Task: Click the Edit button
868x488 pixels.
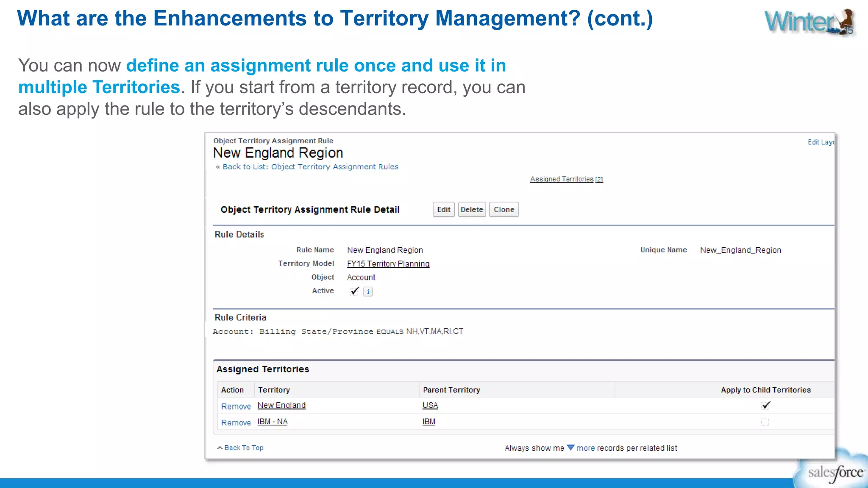Action: pos(443,210)
